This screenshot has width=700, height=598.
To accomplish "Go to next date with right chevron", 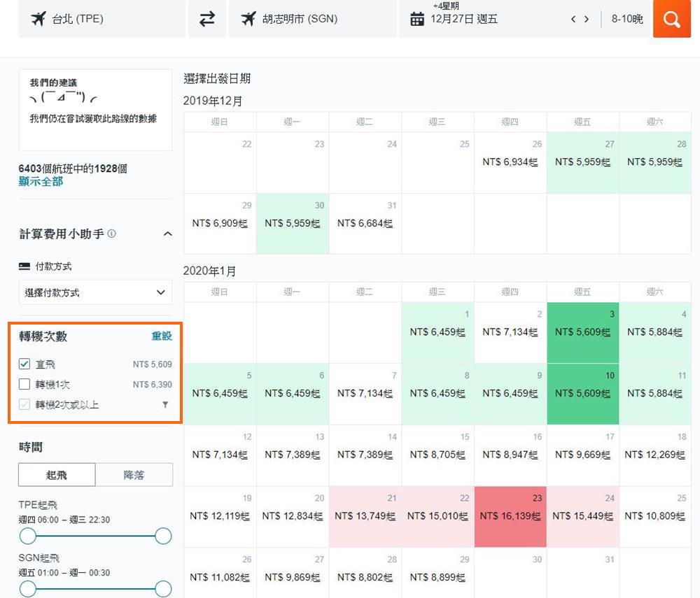I will [x=587, y=19].
